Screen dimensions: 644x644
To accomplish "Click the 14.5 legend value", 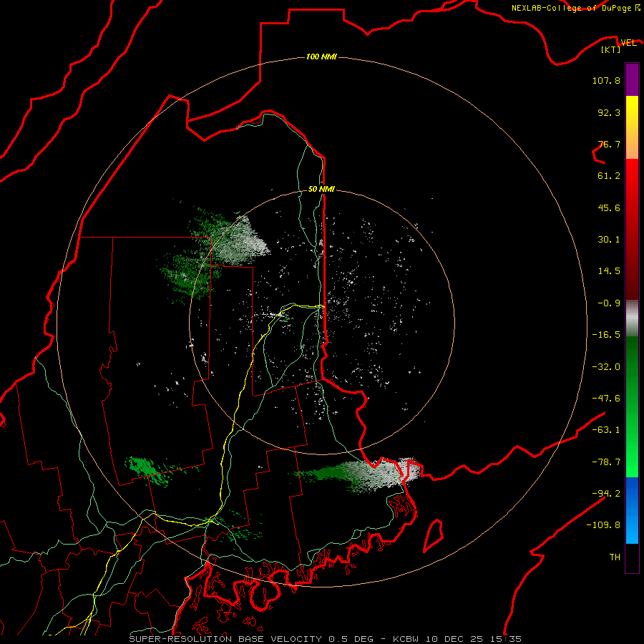I will (609, 271).
